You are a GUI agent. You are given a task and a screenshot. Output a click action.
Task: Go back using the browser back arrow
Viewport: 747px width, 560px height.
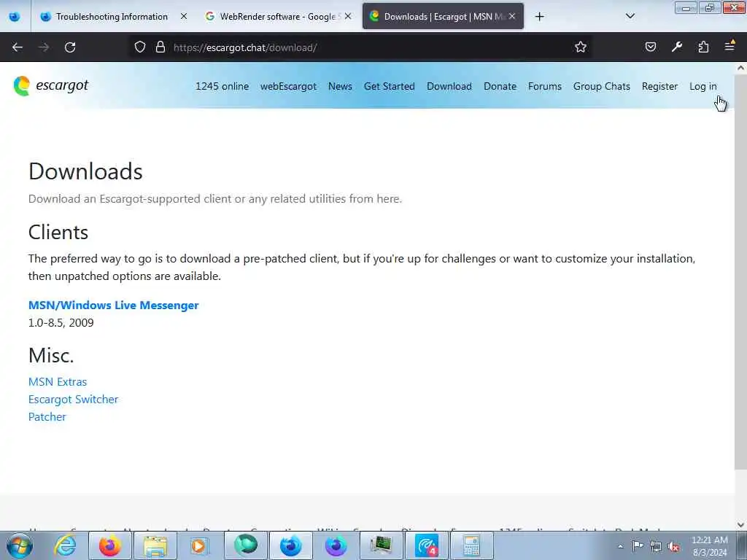(18, 47)
